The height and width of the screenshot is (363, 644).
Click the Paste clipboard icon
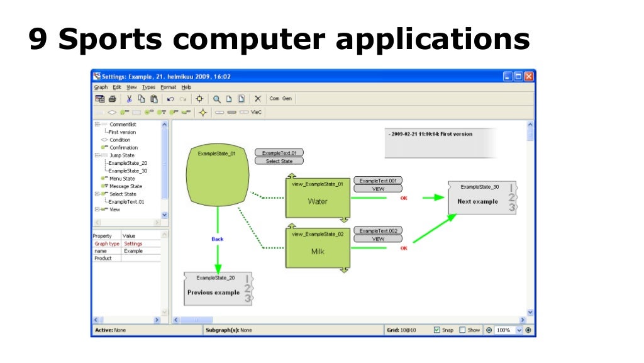click(153, 99)
